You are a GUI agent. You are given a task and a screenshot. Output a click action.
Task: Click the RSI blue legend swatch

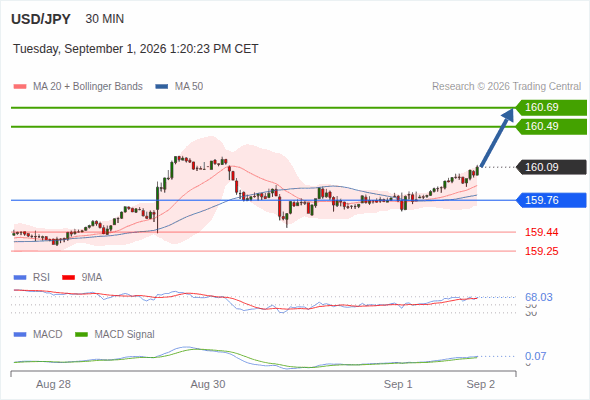(20, 278)
